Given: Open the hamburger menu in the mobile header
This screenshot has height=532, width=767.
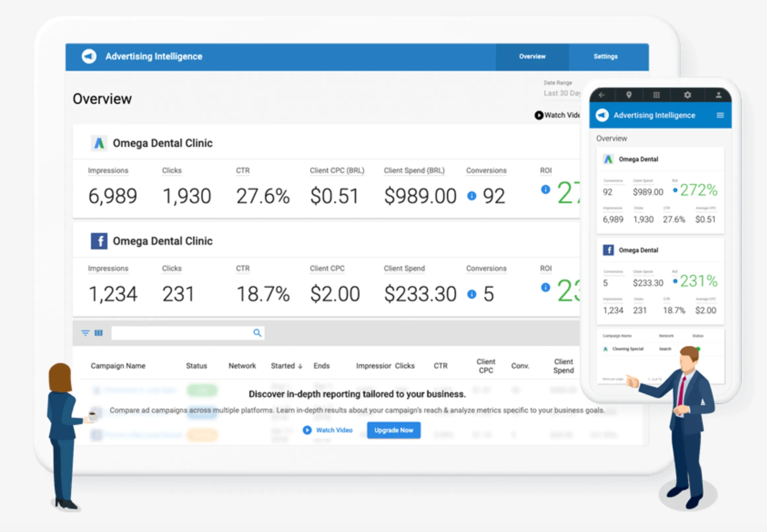Looking at the screenshot, I should [x=720, y=115].
